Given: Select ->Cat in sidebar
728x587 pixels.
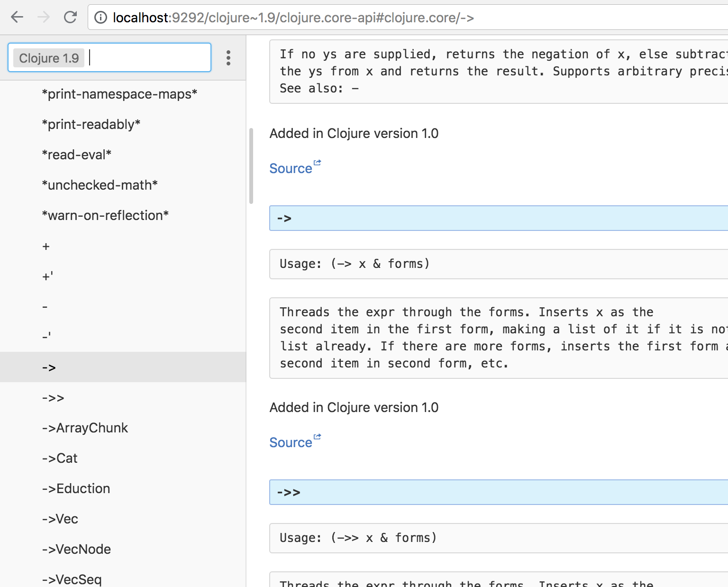Looking at the screenshot, I should 123,458.
